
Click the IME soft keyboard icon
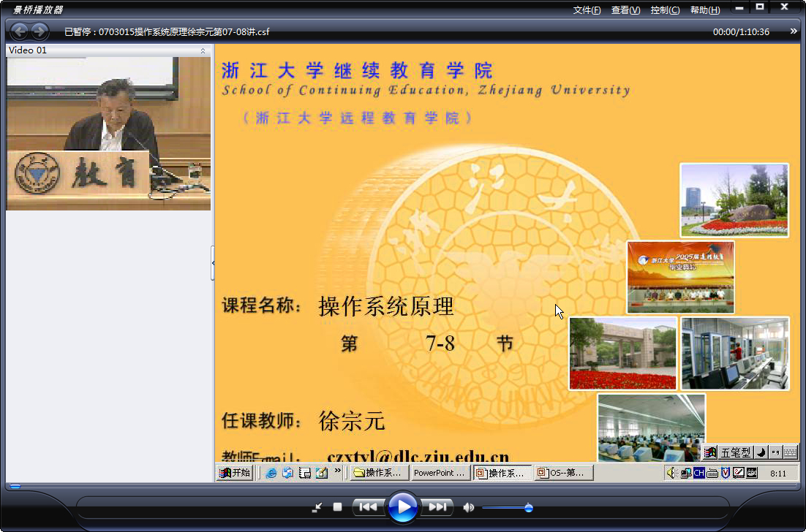tap(791, 452)
